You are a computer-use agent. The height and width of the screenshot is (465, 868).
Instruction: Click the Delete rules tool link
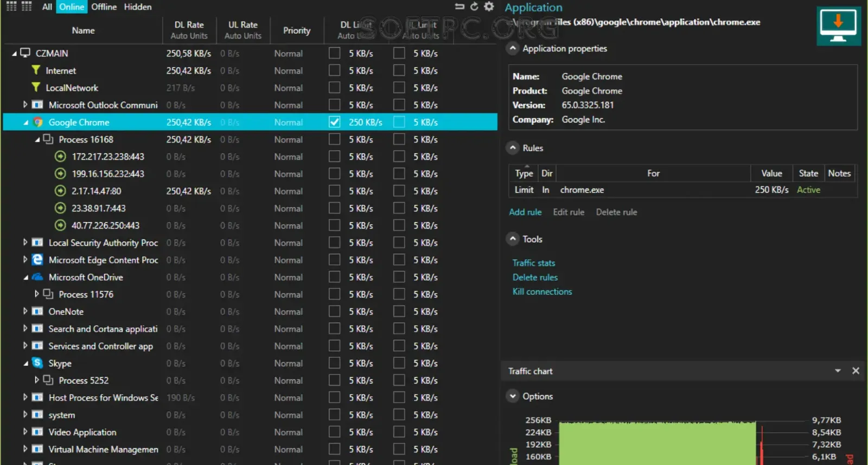pyautogui.click(x=535, y=277)
